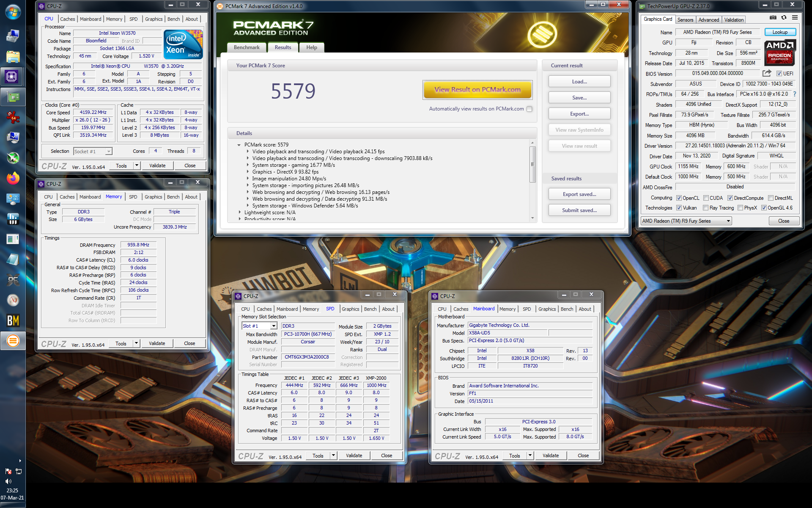The width and height of the screenshot is (812, 508).
Task: Click the AMD Radeon Graphics logo
Action: (779, 52)
